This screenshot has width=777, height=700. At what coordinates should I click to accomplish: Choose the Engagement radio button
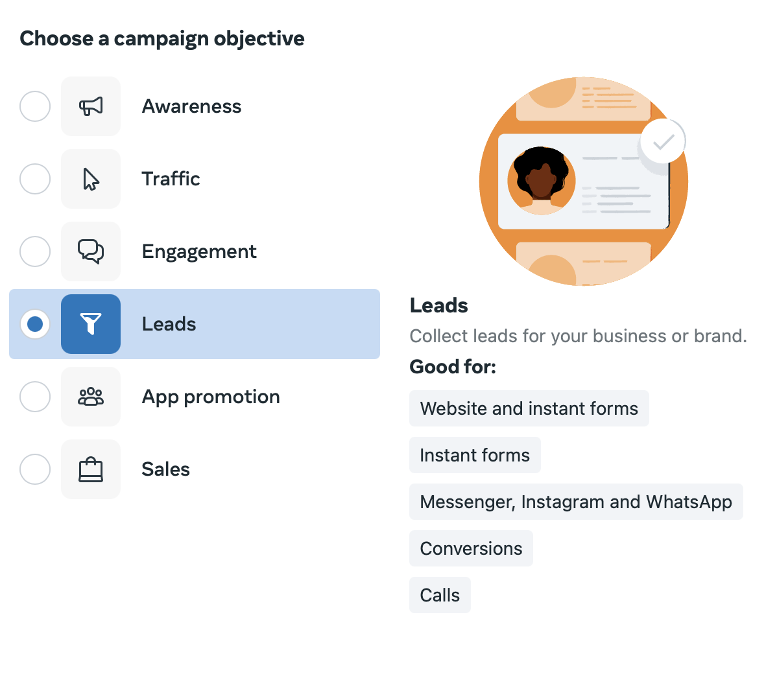tap(34, 251)
